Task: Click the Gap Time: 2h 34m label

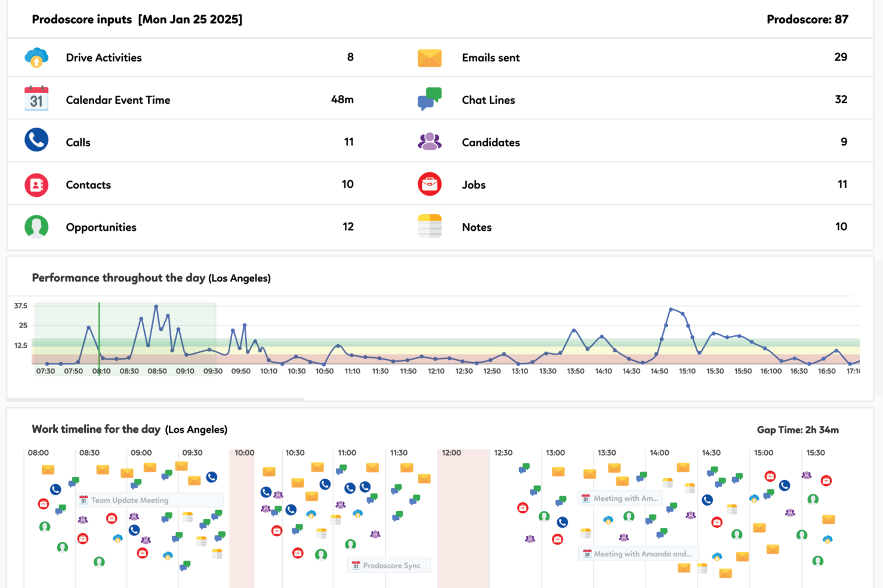Action: pos(797,430)
